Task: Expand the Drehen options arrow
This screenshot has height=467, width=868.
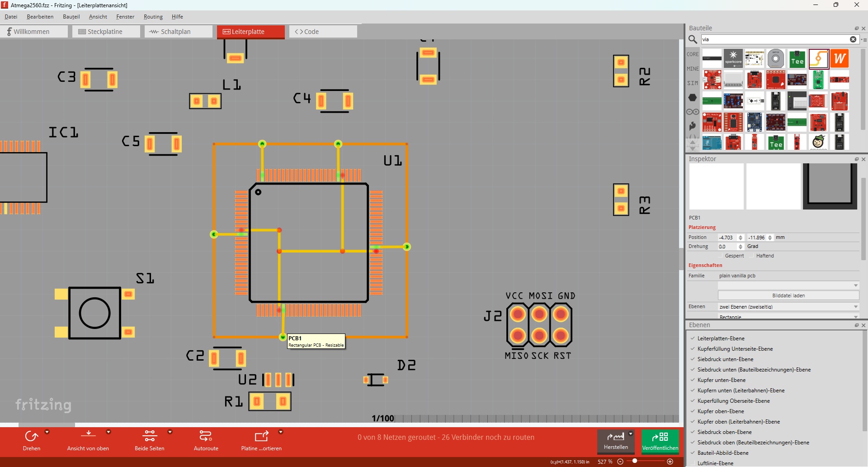Action: point(47,432)
